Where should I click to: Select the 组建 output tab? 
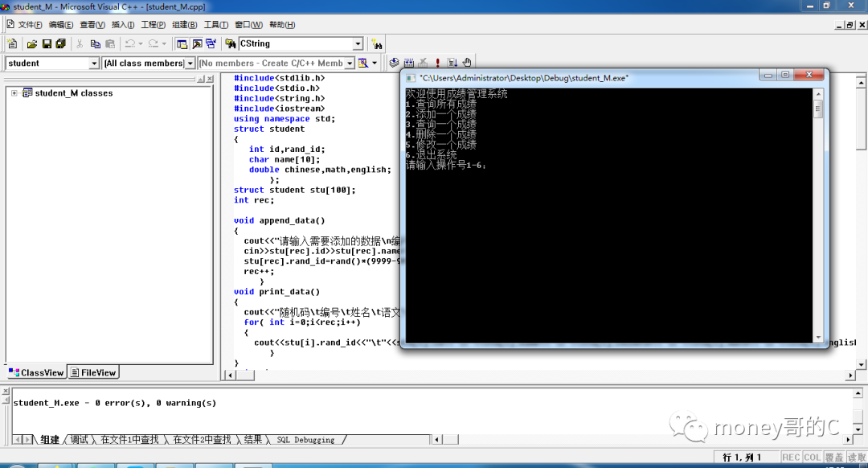point(50,440)
